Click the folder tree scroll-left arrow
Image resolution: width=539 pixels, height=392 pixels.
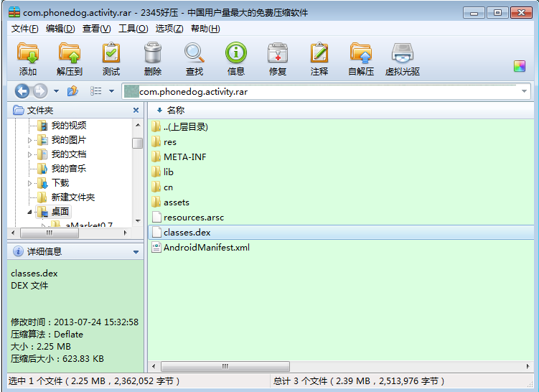13,233
